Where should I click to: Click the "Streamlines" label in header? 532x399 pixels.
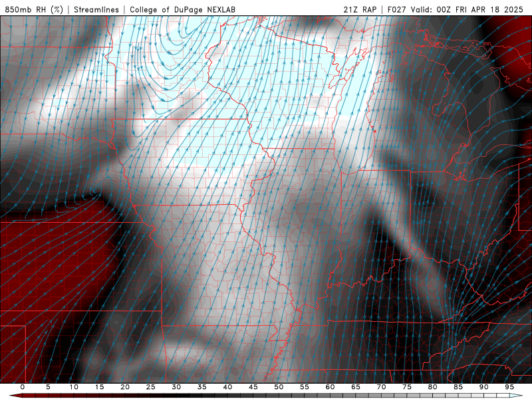96,9
